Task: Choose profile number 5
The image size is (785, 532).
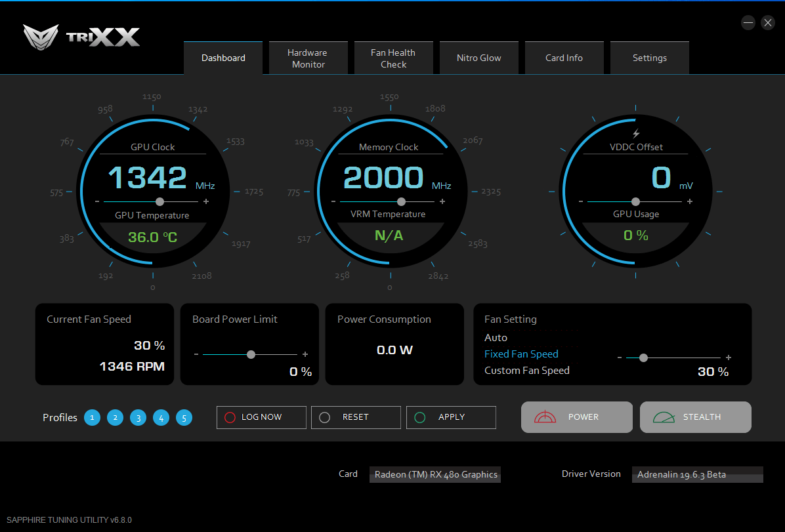Action: coord(184,417)
